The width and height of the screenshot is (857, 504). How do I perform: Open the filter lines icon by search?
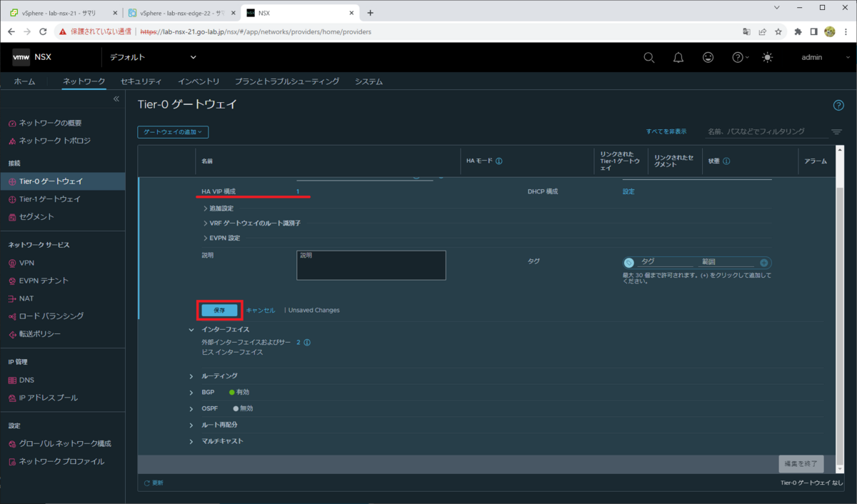pos(836,132)
